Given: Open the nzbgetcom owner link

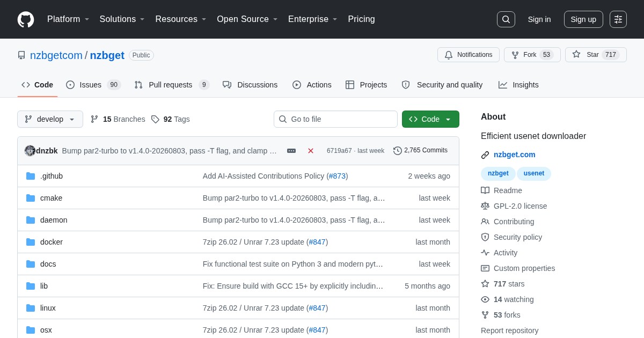Looking at the screenshot, I should point(56,55).
